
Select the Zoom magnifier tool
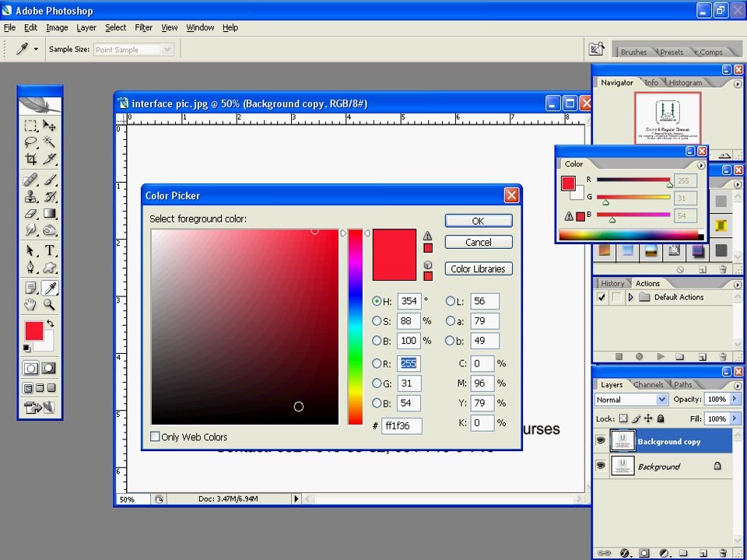click(49, 304)
